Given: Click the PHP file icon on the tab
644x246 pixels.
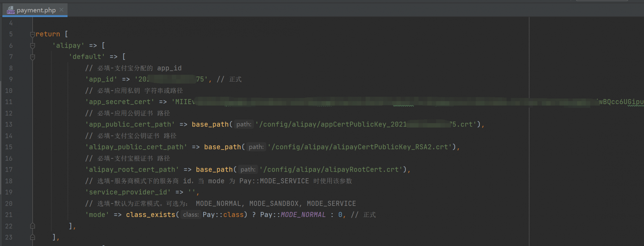Looking at the screenshot, I should point(11,10).
